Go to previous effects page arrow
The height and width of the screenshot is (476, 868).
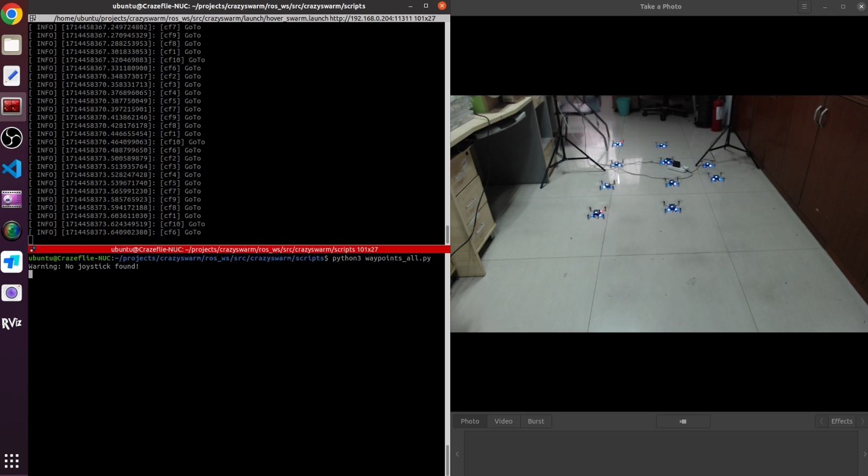(x=822, y=421)
